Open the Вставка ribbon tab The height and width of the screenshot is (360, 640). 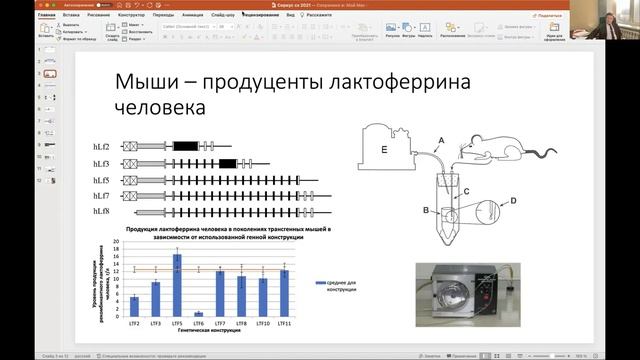(x=71, y=15)
